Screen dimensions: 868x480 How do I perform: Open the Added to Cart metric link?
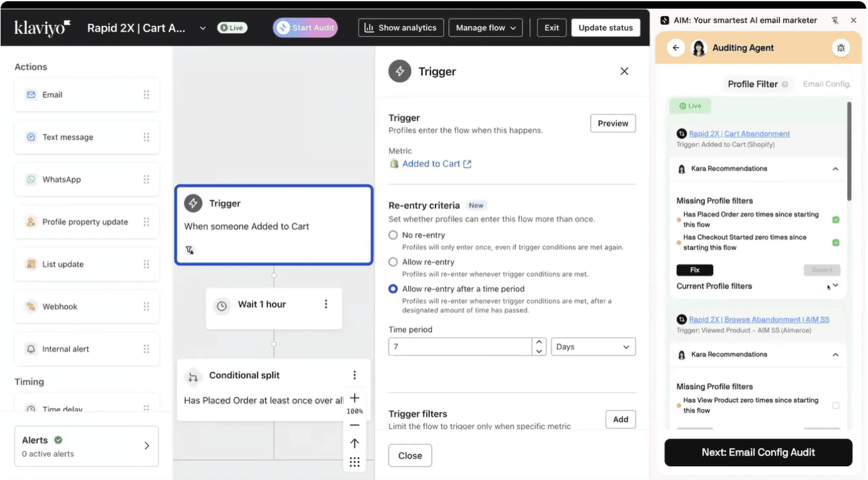[x=431, y=164]
